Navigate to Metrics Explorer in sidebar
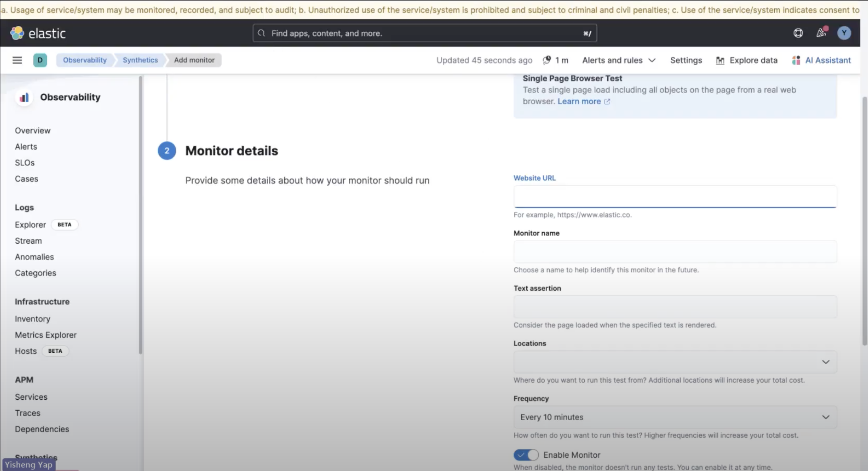 tap(46, 335)
